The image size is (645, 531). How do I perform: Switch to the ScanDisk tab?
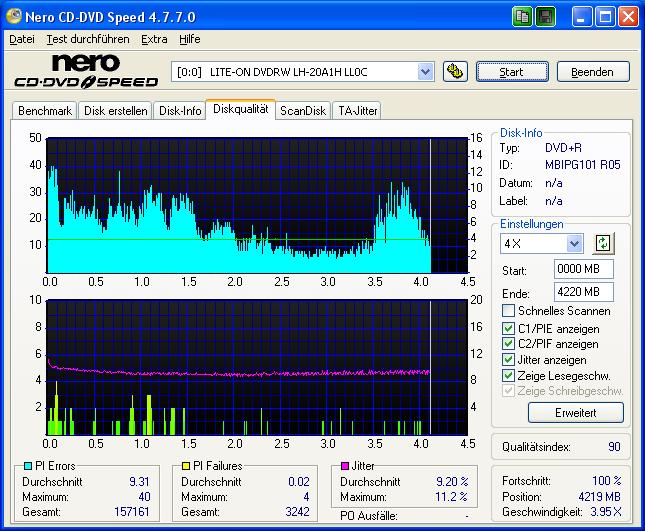303,111
